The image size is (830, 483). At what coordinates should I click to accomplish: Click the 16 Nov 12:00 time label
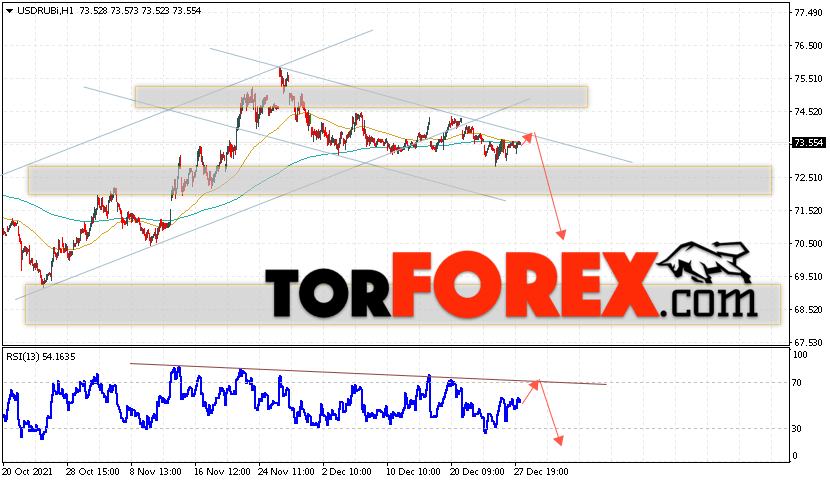222,472
